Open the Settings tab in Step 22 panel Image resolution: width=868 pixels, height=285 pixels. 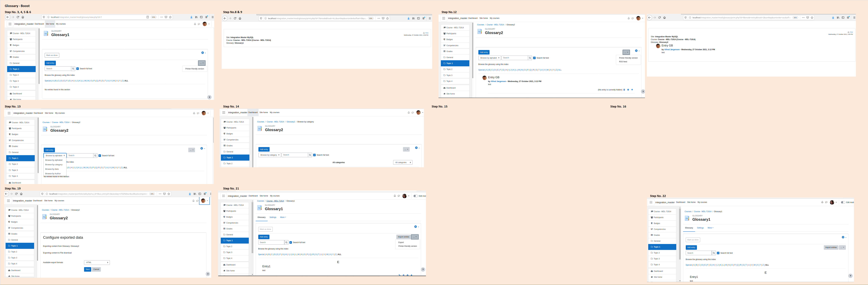(x=700, y=228)
